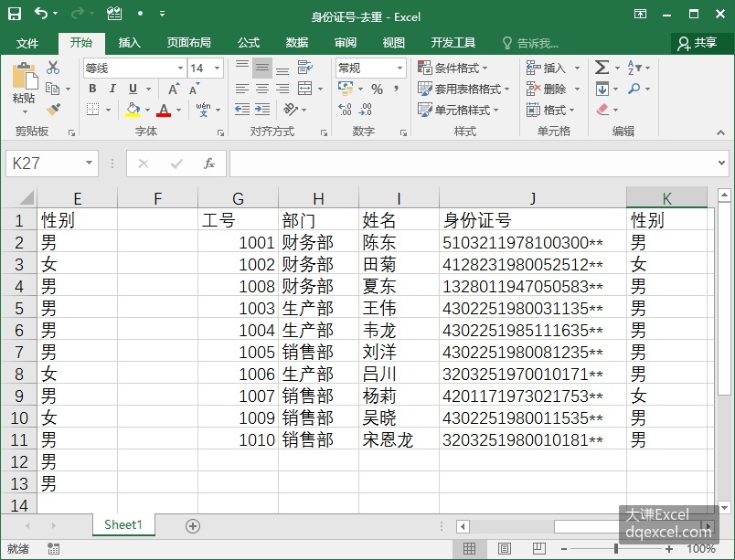This screenshot has width=735, height=560.
Task: Toggle Bold formatting
Action: point(92,89)
